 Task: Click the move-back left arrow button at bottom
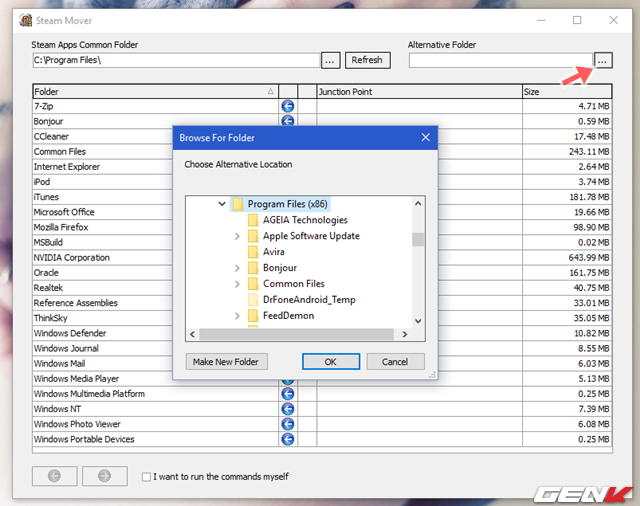coord(55,476)
